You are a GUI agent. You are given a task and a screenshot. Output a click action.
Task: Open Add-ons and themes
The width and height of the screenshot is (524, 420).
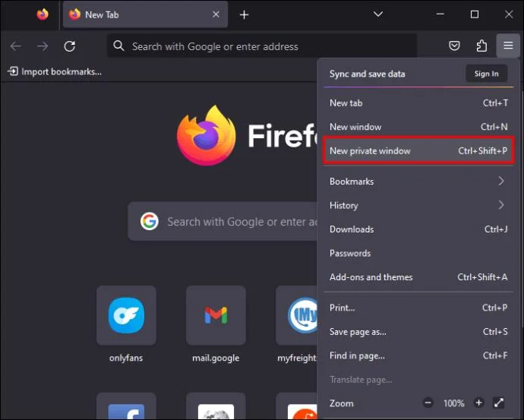click(418, 277)
